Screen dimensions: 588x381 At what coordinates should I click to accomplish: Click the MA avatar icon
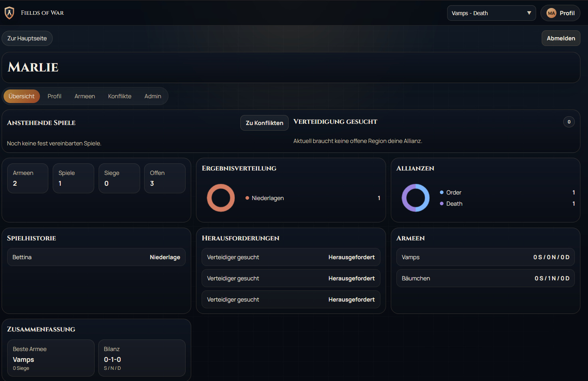pos(551,13)
